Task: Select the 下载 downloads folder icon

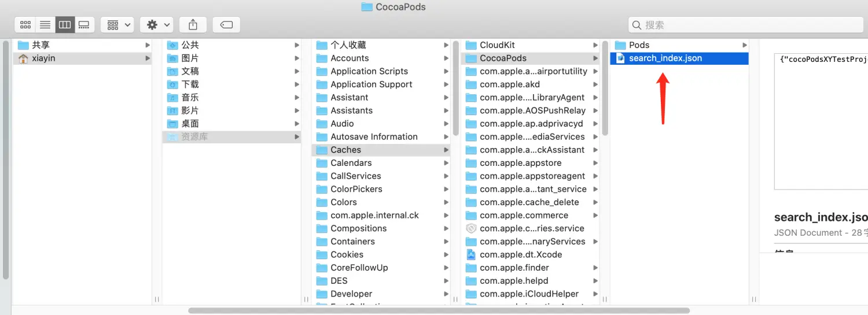Action: point(172,84)
